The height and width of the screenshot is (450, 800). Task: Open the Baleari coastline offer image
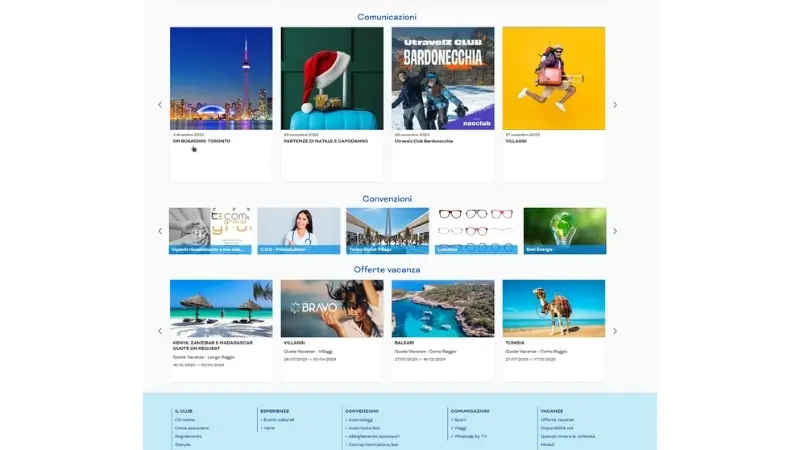[443, 308]
